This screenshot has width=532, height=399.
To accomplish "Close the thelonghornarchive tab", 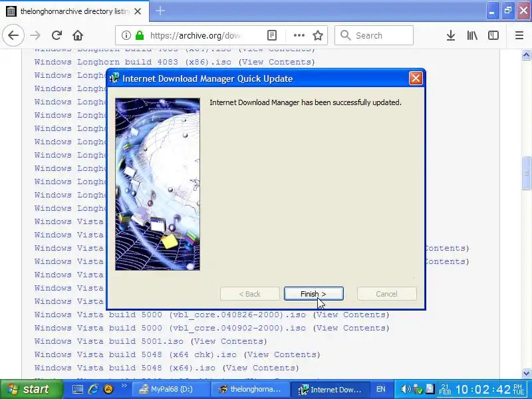I will (x=138, y=11).
